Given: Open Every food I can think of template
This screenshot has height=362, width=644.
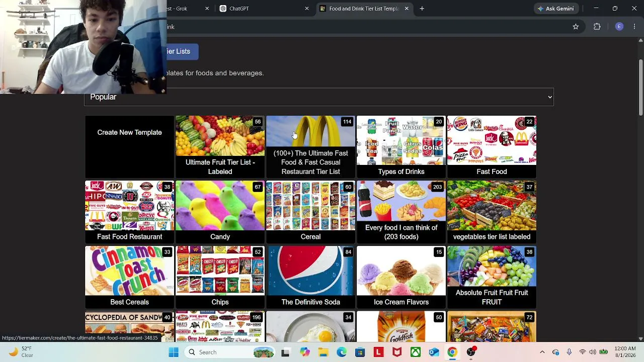Looking at the screenshot, I should coord(401,212).
